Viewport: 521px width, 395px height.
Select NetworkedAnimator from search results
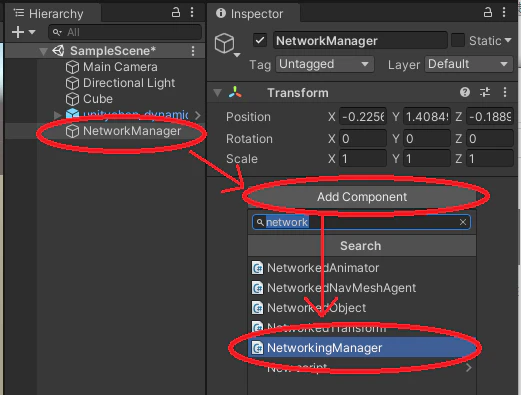tap(362, 268)
